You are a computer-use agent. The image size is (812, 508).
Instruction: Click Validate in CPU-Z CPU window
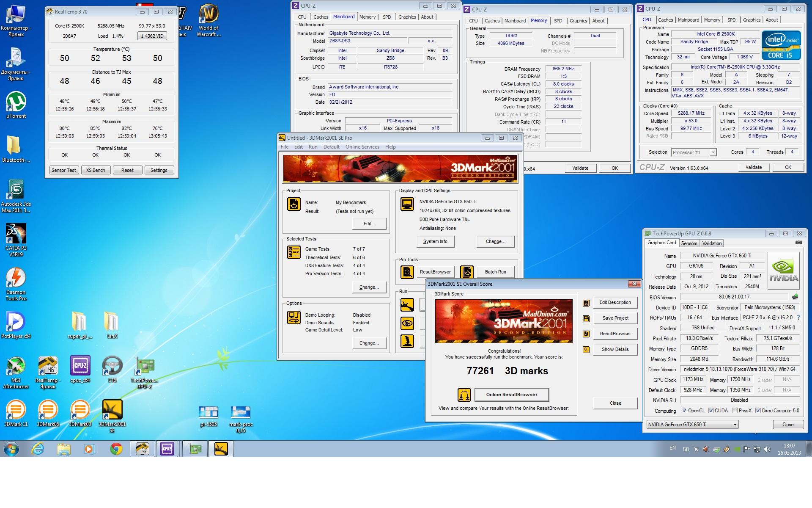pos(754,167)
